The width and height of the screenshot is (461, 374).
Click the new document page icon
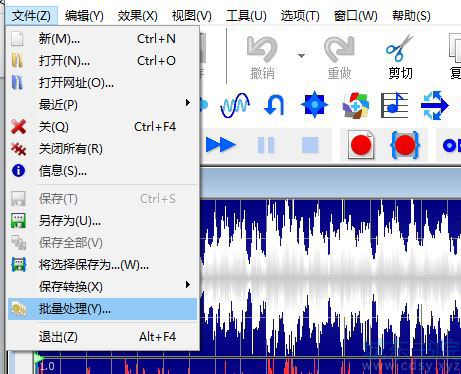pos(17,39)
